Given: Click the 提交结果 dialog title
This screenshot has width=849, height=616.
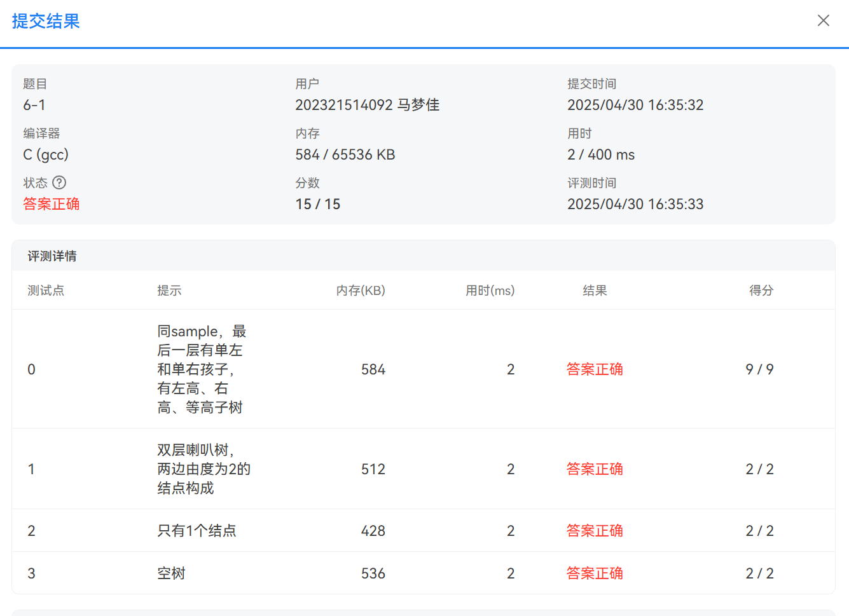Looking at the screenshot, I should [45, 21].
